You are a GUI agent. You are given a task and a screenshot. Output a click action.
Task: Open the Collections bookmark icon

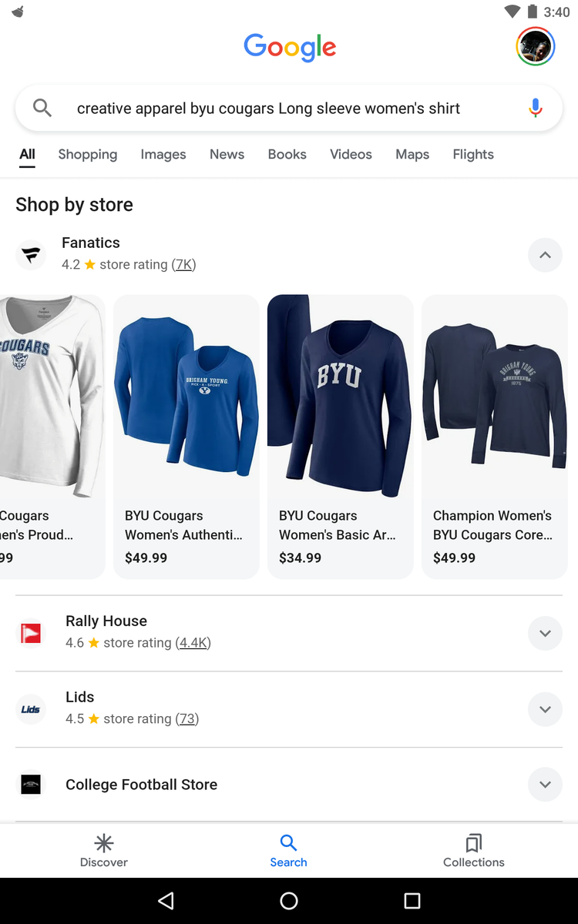click(474, 850)
